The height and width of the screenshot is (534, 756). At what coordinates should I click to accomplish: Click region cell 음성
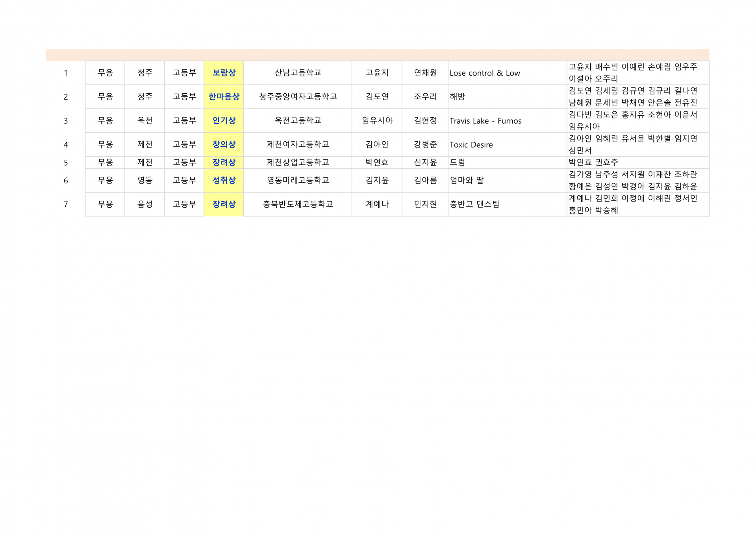click(145, 204)
